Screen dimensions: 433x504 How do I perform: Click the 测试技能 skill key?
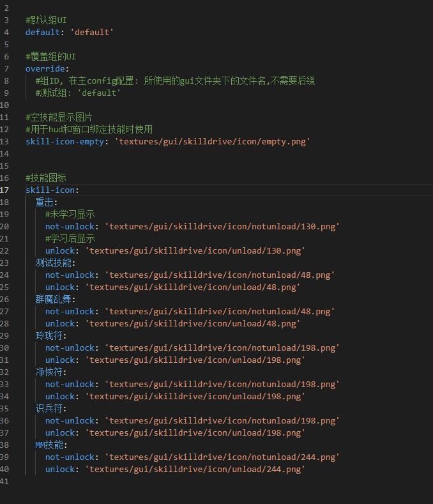(x=54, y=263)
